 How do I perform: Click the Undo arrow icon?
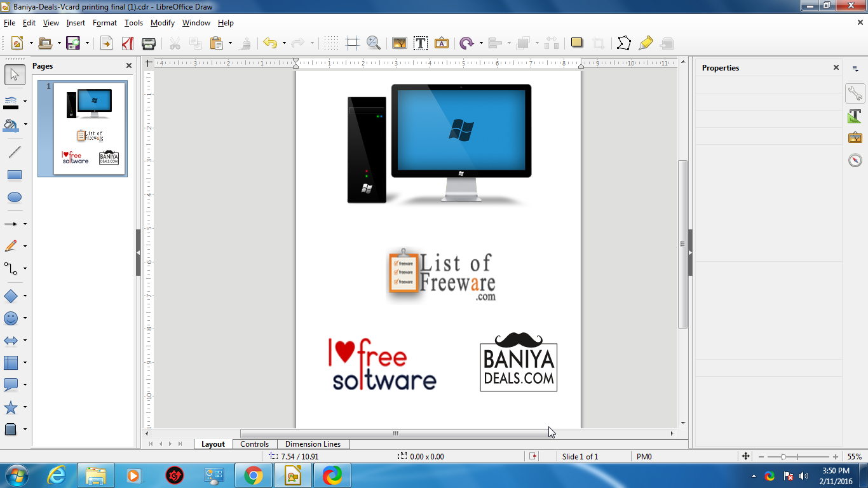pyautogui.click(x=270, y=43)
